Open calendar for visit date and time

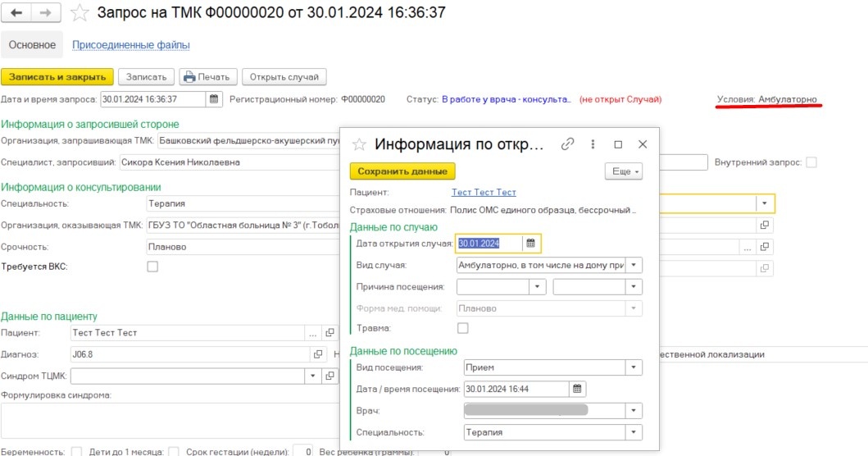pos(576,389)
